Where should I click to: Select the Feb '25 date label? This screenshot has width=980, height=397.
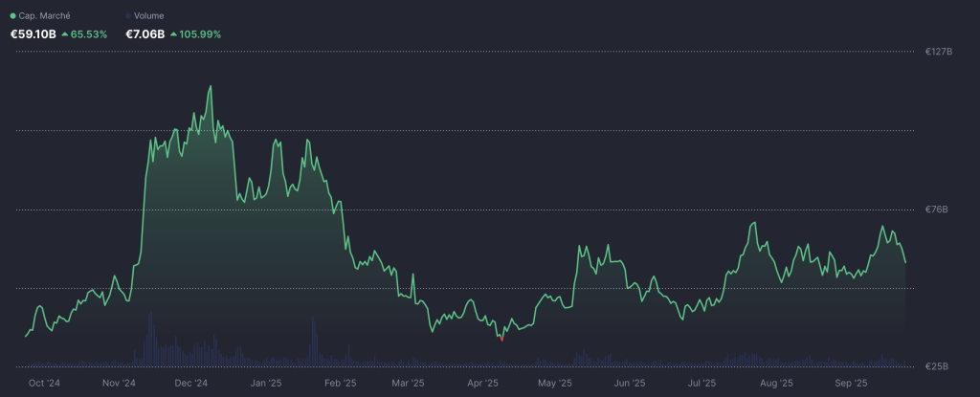340,384
